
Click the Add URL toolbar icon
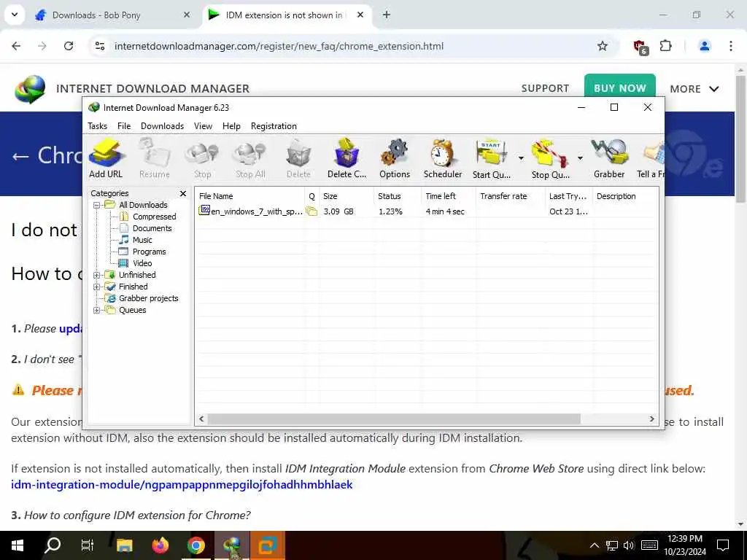pos(106,158)
